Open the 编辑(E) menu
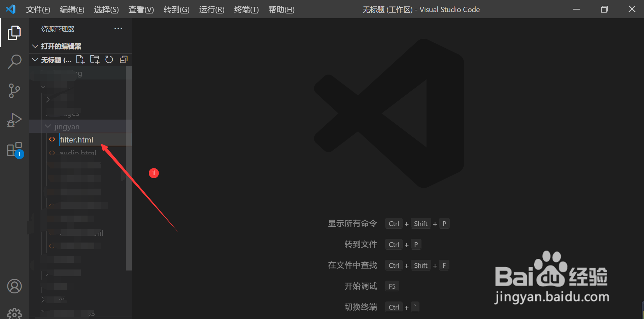This screenshot has height=319, width=644. [x=72, y=9]
